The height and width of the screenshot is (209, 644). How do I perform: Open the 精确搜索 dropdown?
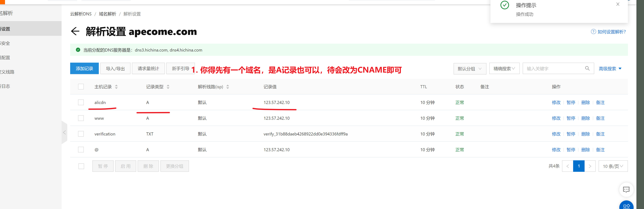[504, 69]
